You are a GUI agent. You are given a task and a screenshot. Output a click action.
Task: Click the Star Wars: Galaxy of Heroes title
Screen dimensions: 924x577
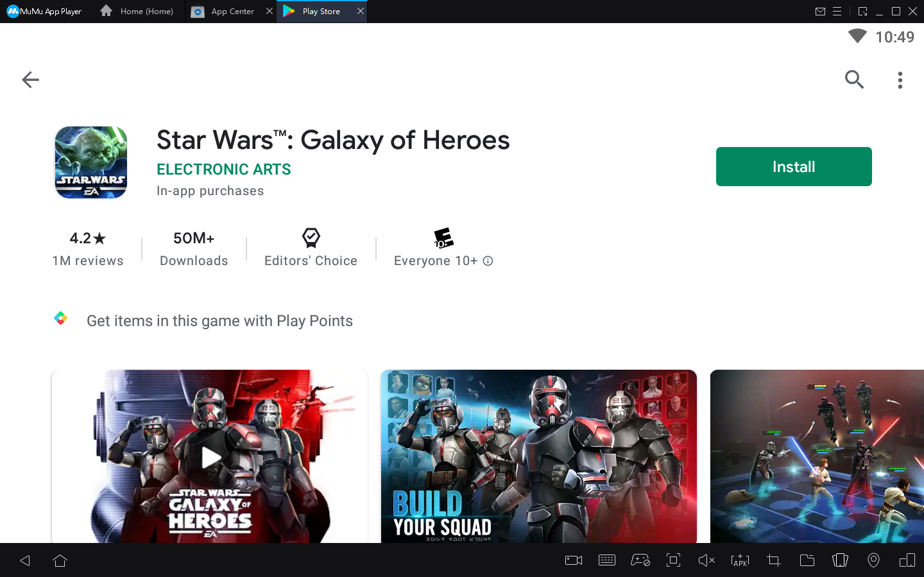point(333,140)
